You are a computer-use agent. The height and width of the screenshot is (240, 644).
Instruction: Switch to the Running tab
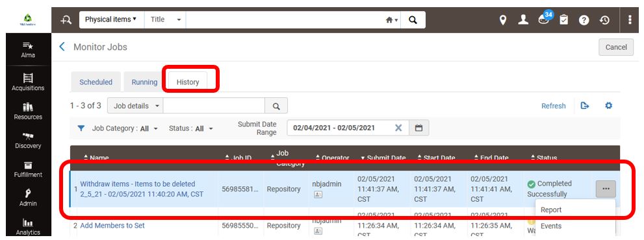click(x=144, y=82)
